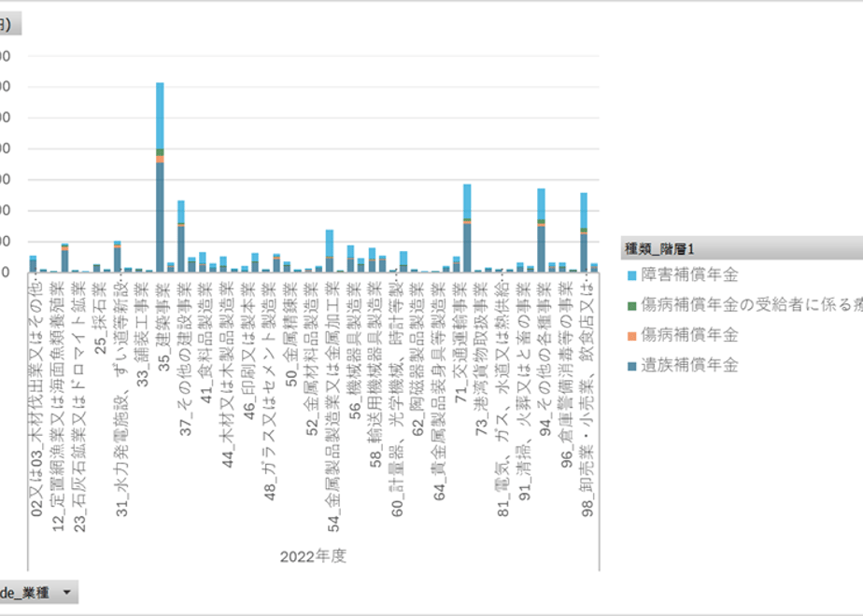Select the 31_水力発電施設 bar

118,257
